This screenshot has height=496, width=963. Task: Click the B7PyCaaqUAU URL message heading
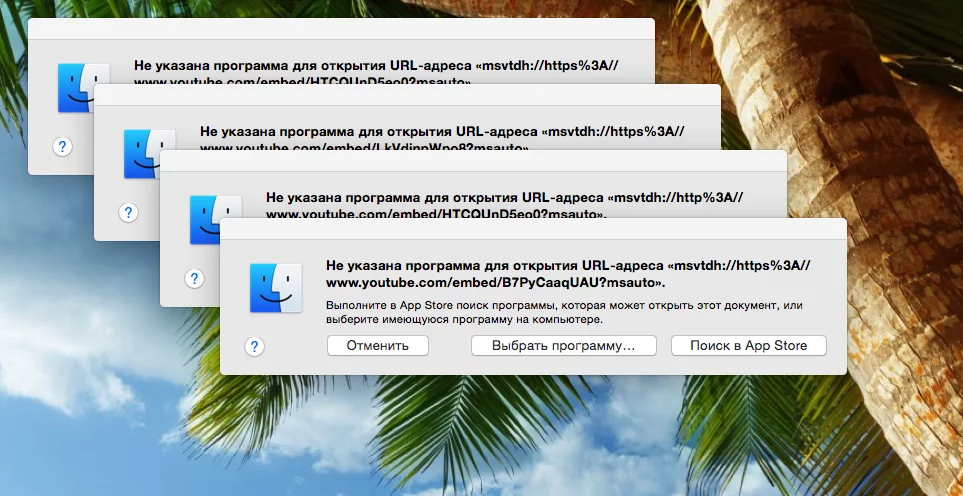point(568,274)
